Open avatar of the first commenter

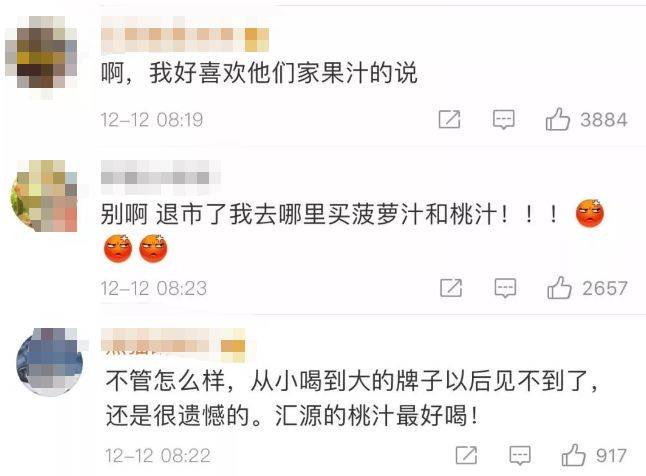(x=41, y=52)
